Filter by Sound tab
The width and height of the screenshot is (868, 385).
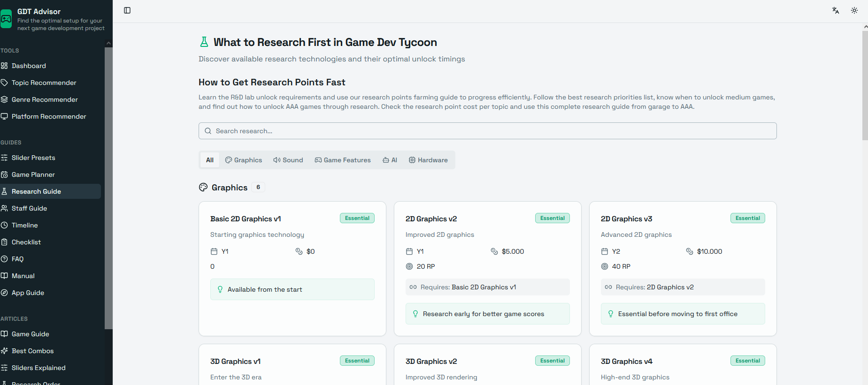288,160
